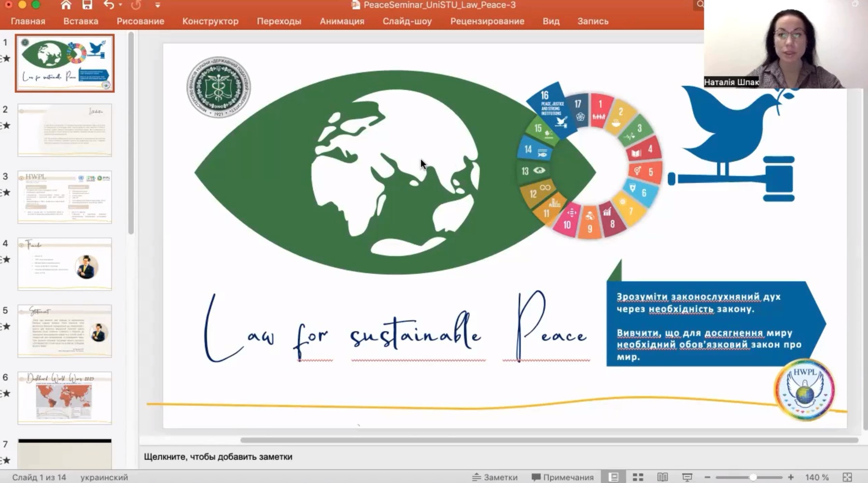The image size is (868, 483).
Task: Expand the Customize Quick Access Toolbar menu
Action: pyautogui.click(x=157, y=5)
